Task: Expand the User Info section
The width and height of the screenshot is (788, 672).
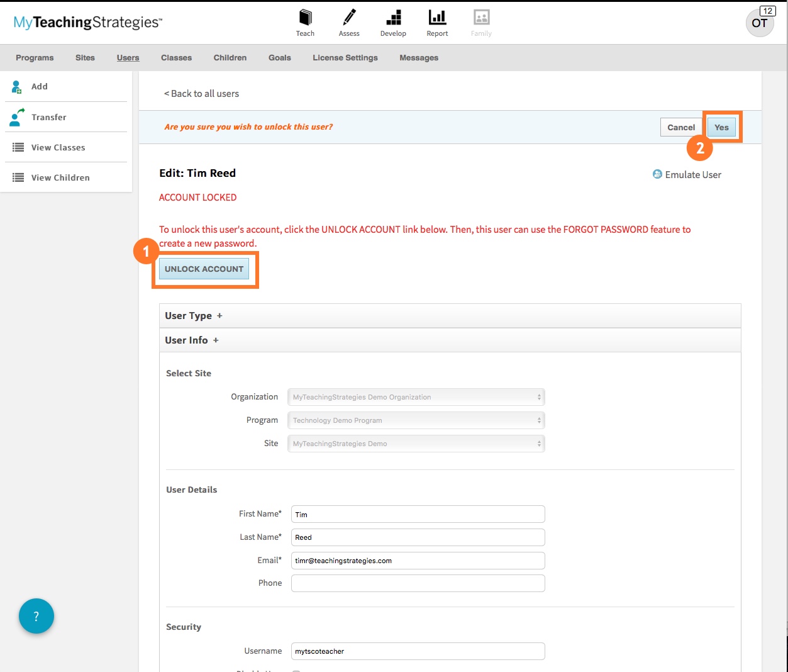Action: coord(191,340)
